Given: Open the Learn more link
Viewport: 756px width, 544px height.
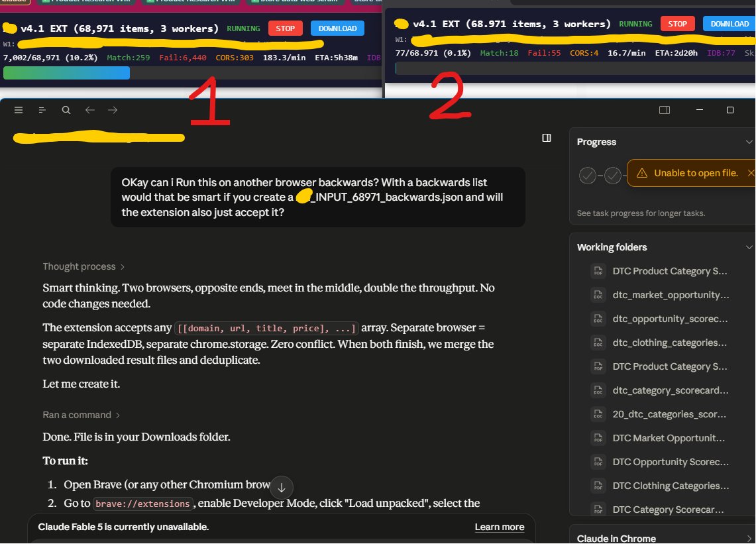Looking at the screenshot, I should pyautogui.click(x=500, y=527).
